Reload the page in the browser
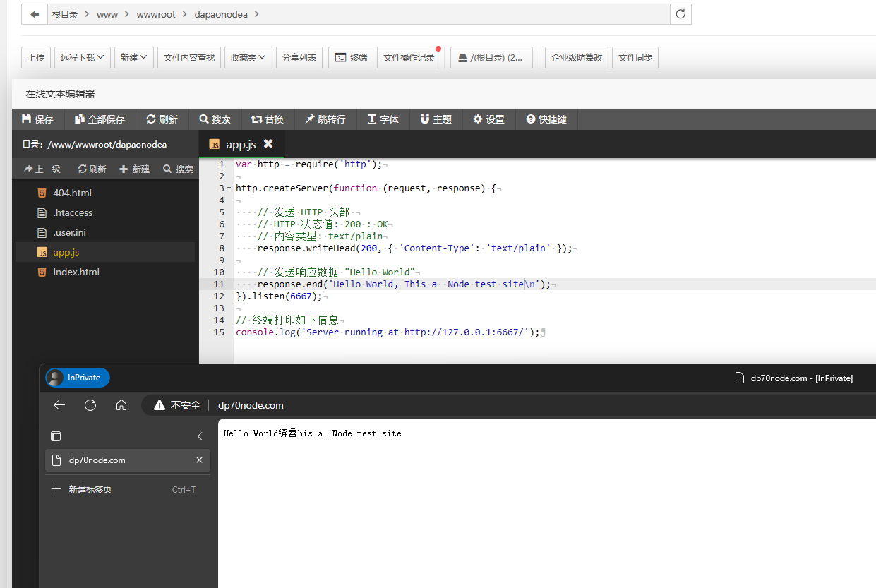Image resolution: width=876 pixels, height=588 pixels. [90, 405]
